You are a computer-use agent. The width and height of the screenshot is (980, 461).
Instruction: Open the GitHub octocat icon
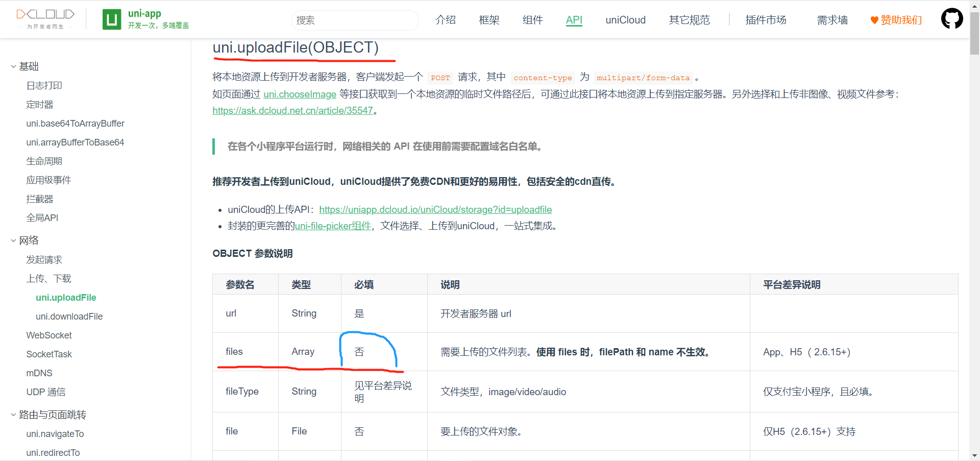[x=951, y=19]
